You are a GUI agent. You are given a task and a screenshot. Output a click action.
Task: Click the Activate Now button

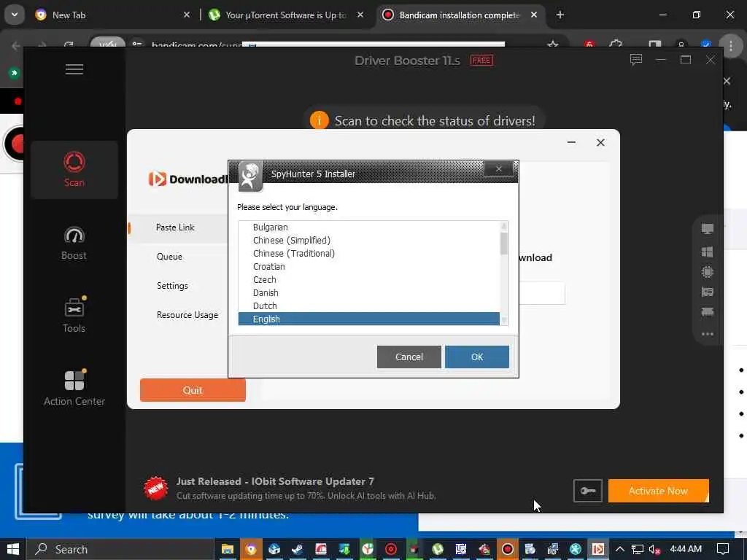[x=659, y=491]
